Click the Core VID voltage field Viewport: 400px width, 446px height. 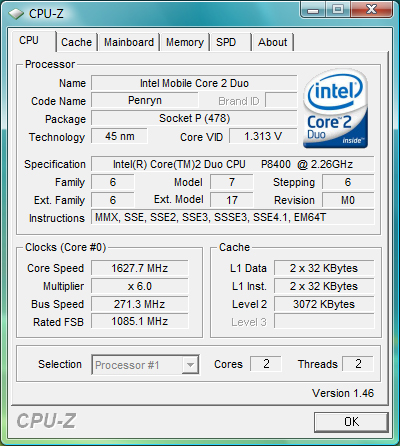pos(263,136)
